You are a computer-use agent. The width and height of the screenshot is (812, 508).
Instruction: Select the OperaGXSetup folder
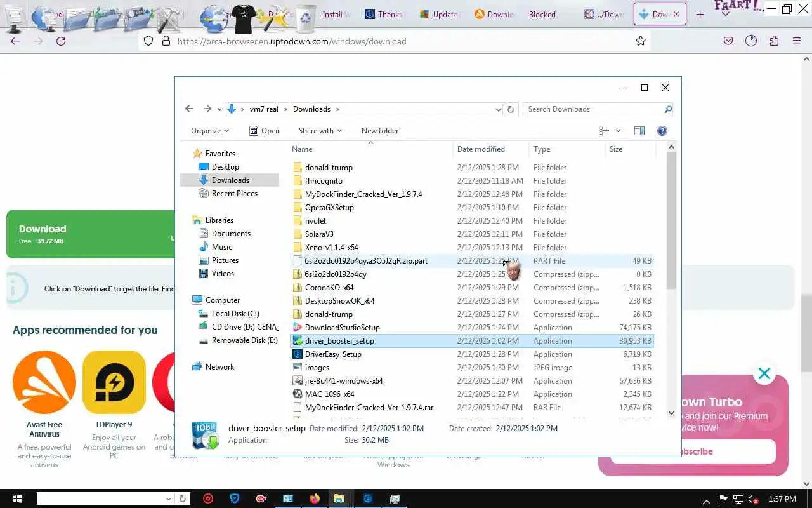coord(329,208)
